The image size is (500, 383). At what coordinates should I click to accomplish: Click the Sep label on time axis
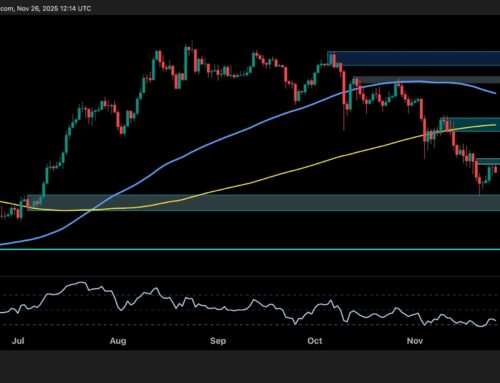[218, 341]
